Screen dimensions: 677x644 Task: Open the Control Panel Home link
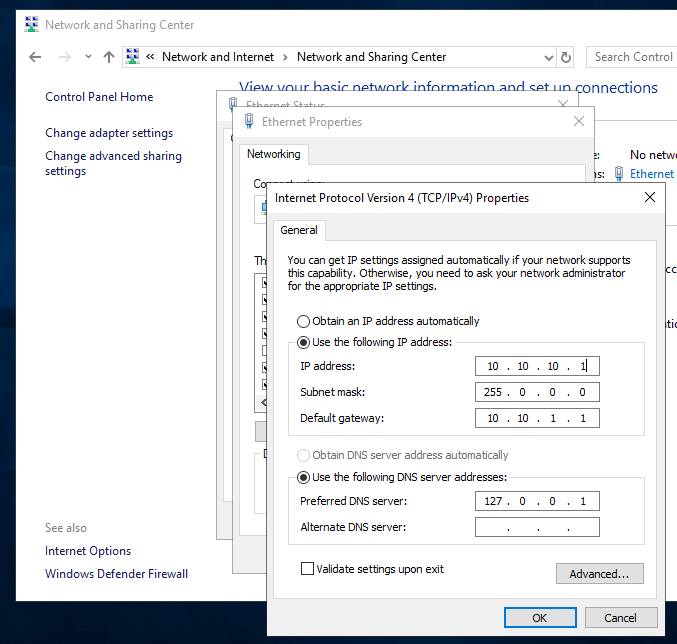pos(99,97)
